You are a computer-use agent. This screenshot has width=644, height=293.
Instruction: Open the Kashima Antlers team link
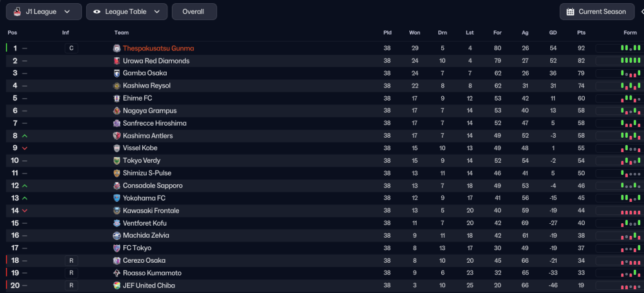click(x=147, y=136)
